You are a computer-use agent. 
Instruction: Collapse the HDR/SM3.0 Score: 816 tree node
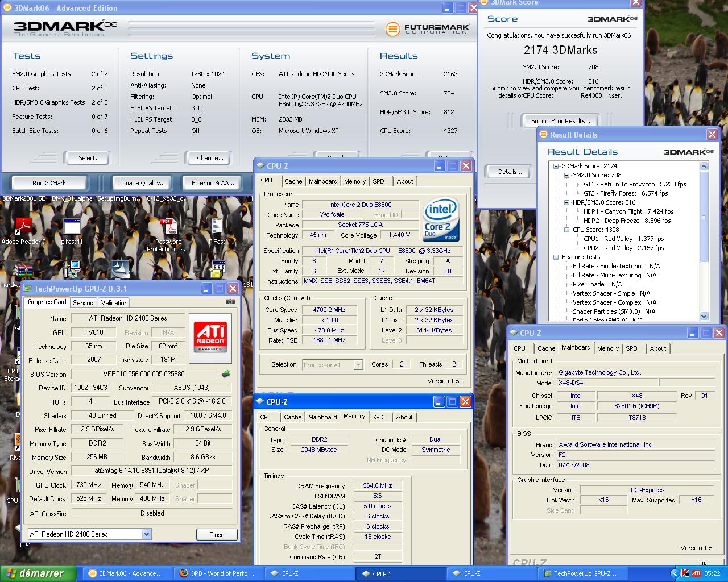566,202
